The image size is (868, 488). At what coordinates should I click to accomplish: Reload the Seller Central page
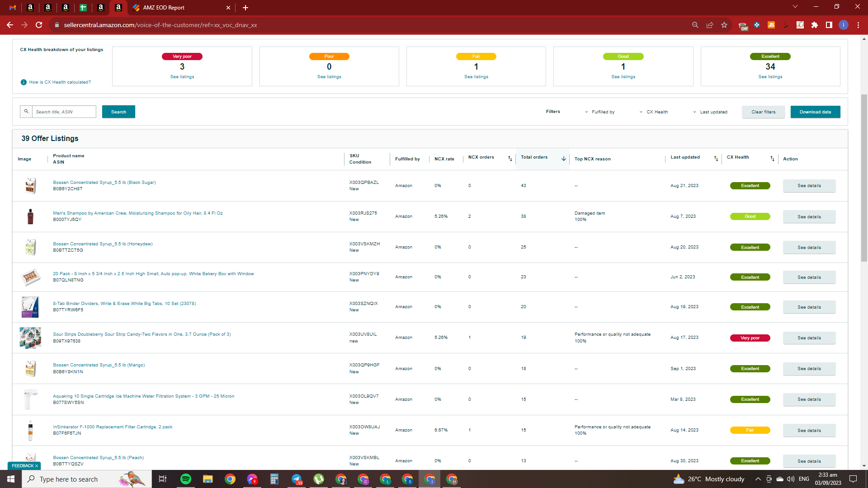point(39,25)
